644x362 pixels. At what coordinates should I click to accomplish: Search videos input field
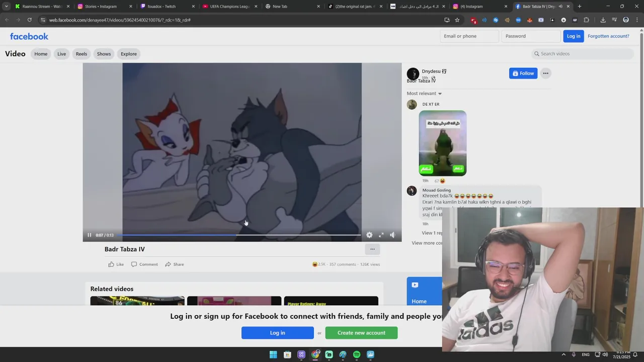coord(582,53)
